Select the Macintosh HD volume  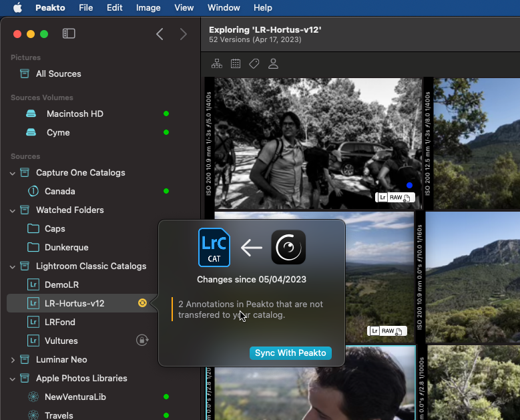point(75,114)
